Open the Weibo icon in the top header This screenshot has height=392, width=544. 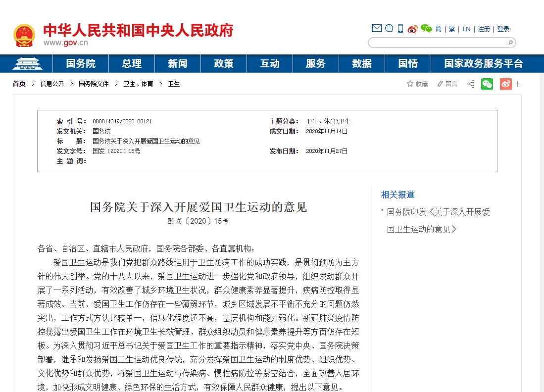412,29
